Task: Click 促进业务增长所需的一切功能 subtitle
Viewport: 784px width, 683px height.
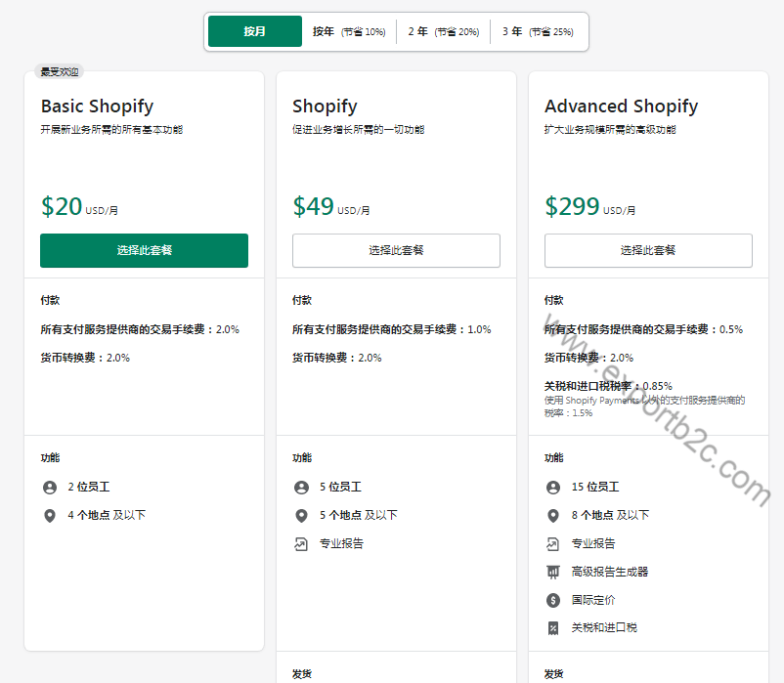Action: [x=359, y=129]
